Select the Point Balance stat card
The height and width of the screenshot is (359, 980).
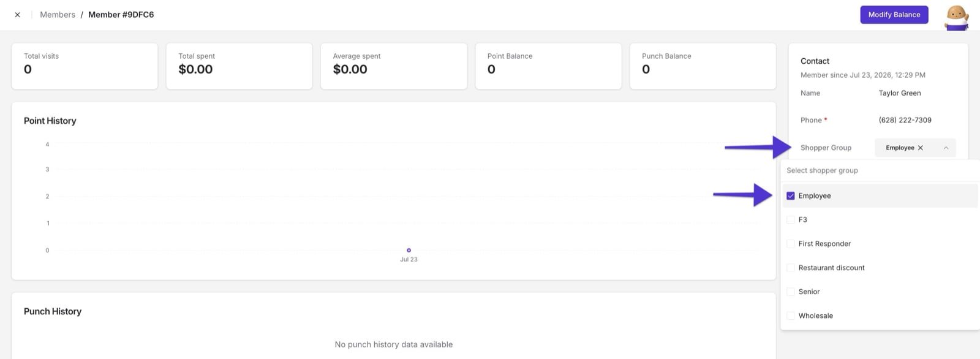tap(548, 66)
